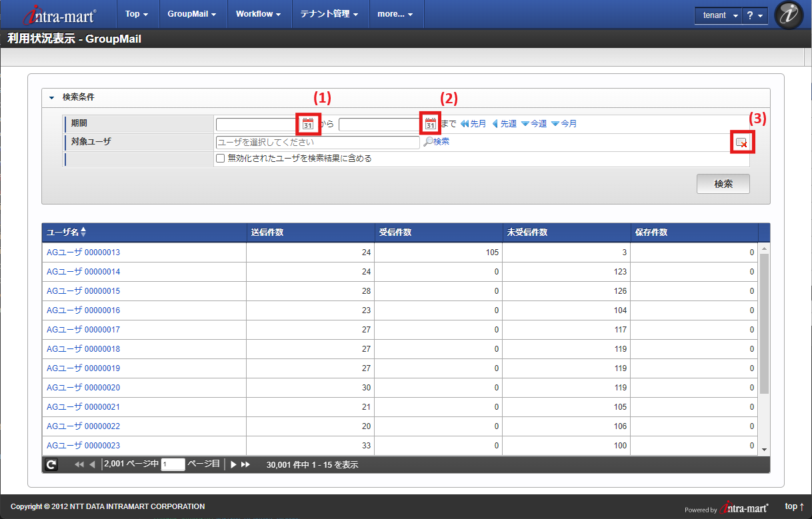This screenshot has height=519, width=812.
Task: Open user AGユーザ 00000017 link
Action: [83, 330]
